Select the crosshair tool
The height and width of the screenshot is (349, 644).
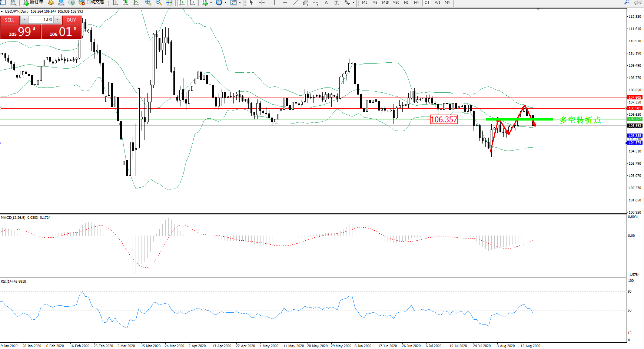tap(262, 3)
